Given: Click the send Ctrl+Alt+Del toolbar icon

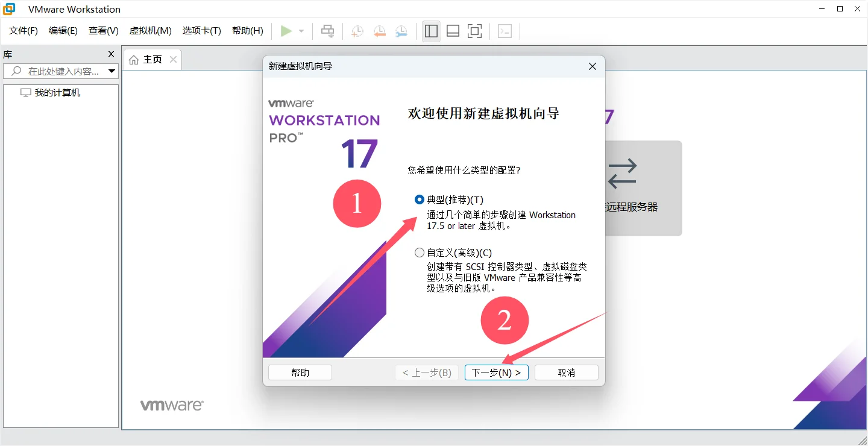Looking at the screenshot, I should pos(327,31).
